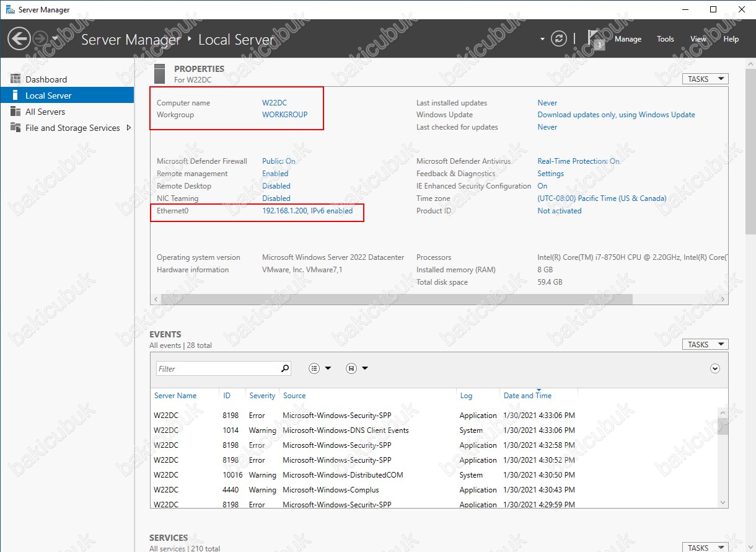756x552 pixels.
Task: Click the WORKGROUP link
Action: coord(285,115)
